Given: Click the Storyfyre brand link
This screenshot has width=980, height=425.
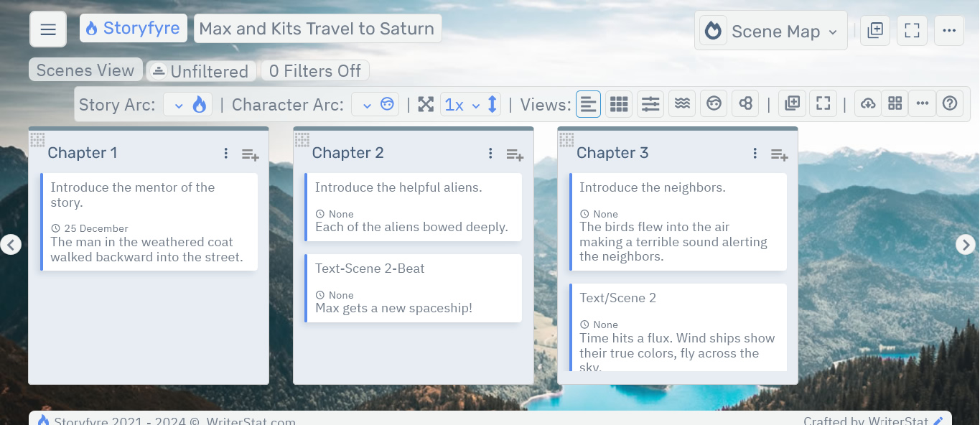Looking at the screenshot, I should pyautogui.click(x=133, y=28).
